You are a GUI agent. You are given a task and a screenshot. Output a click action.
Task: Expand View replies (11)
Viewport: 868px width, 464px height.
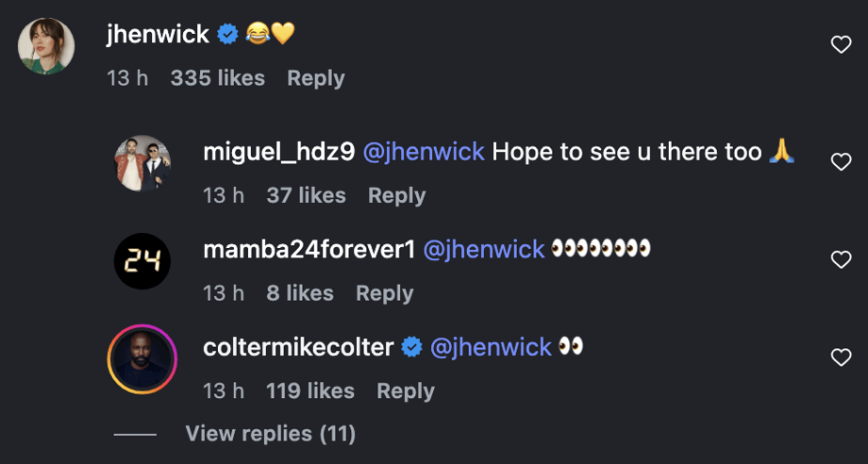(x=270, y=434)
